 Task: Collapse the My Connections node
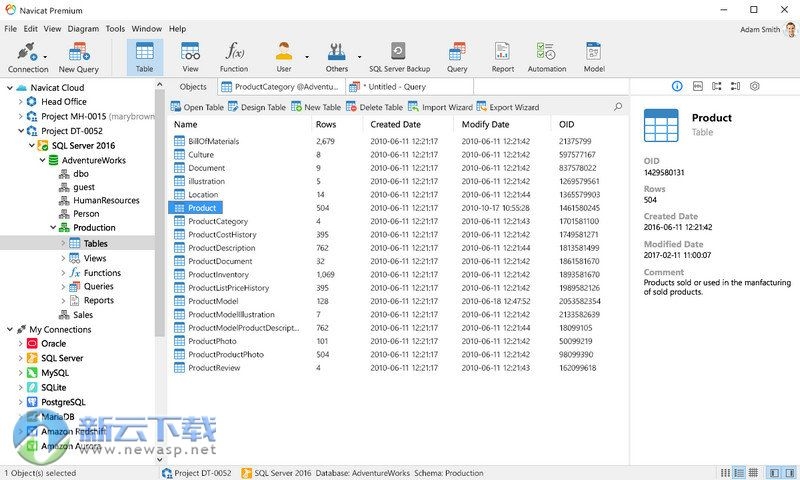tap(9, 330)
